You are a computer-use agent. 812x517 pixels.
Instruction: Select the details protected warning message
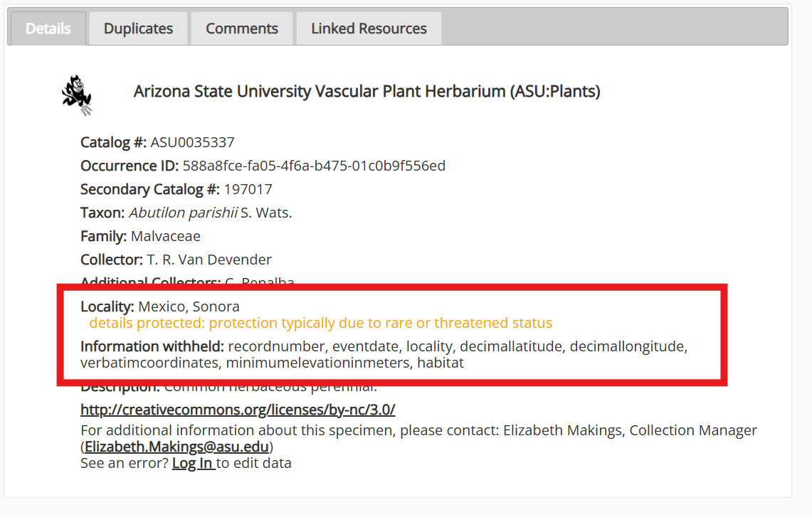pos(320,322)
